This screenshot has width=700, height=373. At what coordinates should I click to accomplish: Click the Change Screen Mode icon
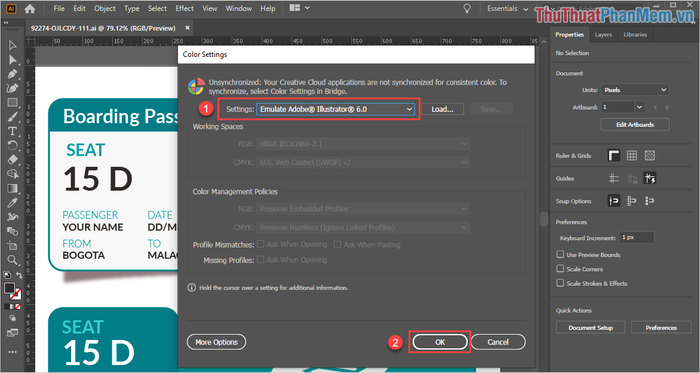12,332
